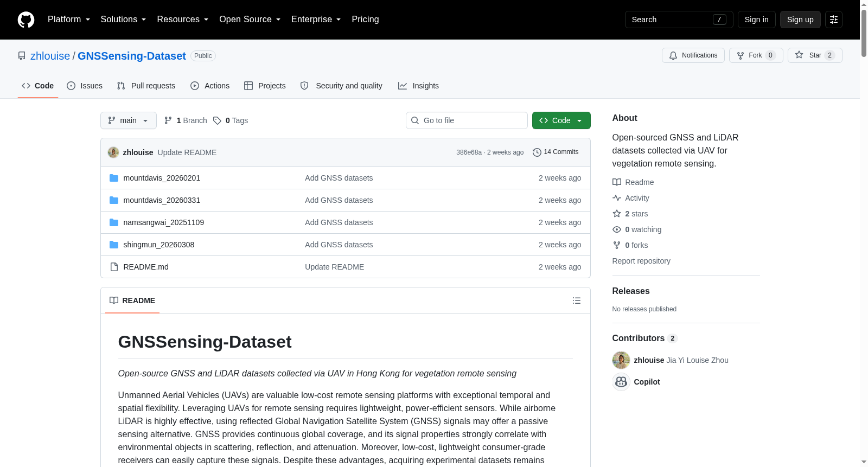
Task: Click the Copilot contributor avatar
Action: [621, 382]
